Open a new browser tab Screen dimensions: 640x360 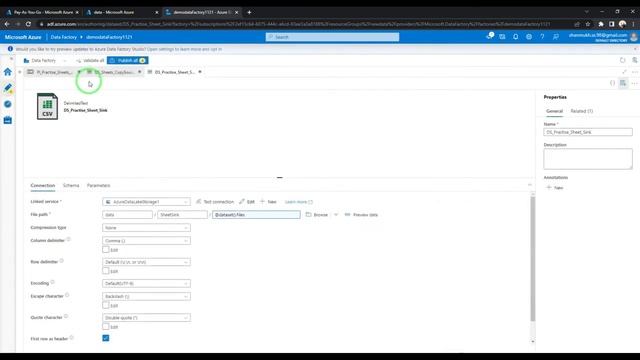pos(249,12)
